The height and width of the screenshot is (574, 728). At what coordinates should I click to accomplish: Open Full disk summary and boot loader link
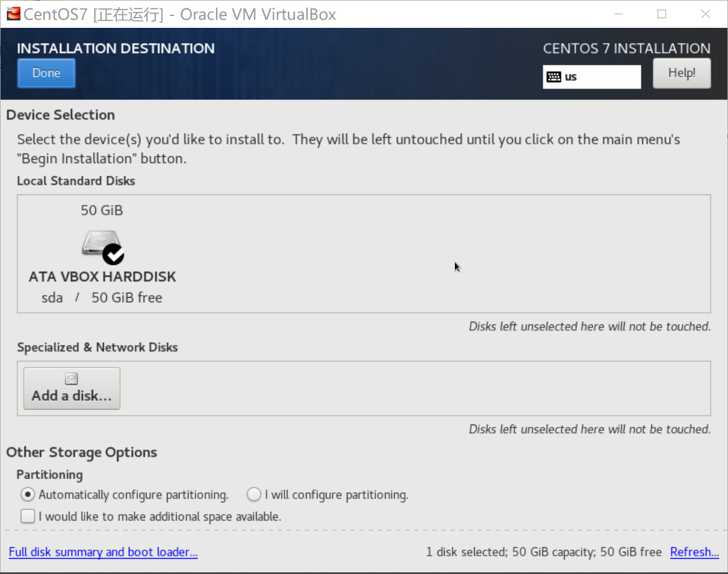point(103,552)
